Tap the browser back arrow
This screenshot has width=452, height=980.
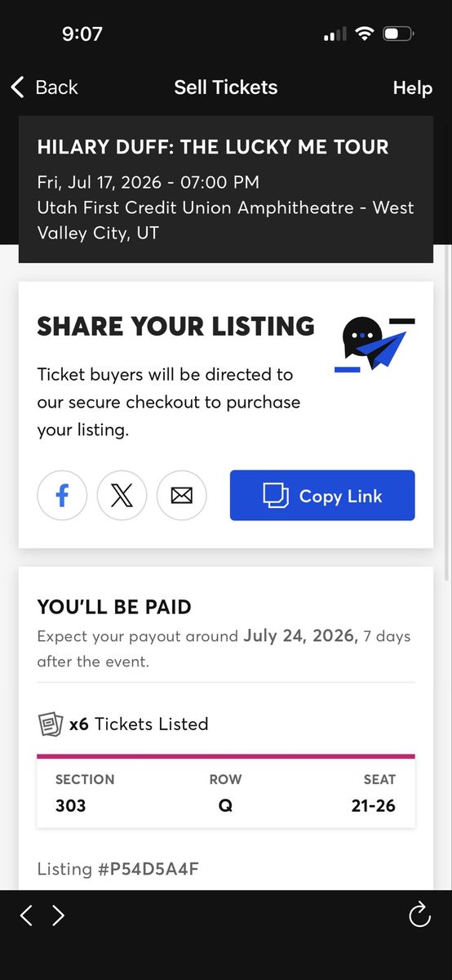pyautogui.click(x=26, y=915)
